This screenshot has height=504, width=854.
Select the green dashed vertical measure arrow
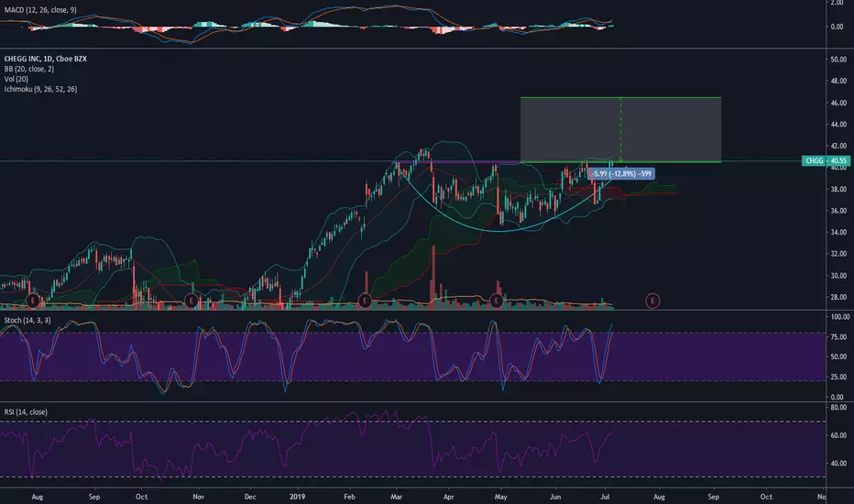click(621, 130)
